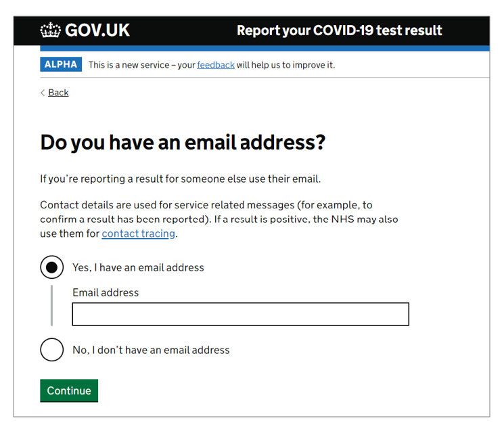Open the contact tracing link
Image resolution: width=504 pixels, height=429 pixels.
[138, 233]
